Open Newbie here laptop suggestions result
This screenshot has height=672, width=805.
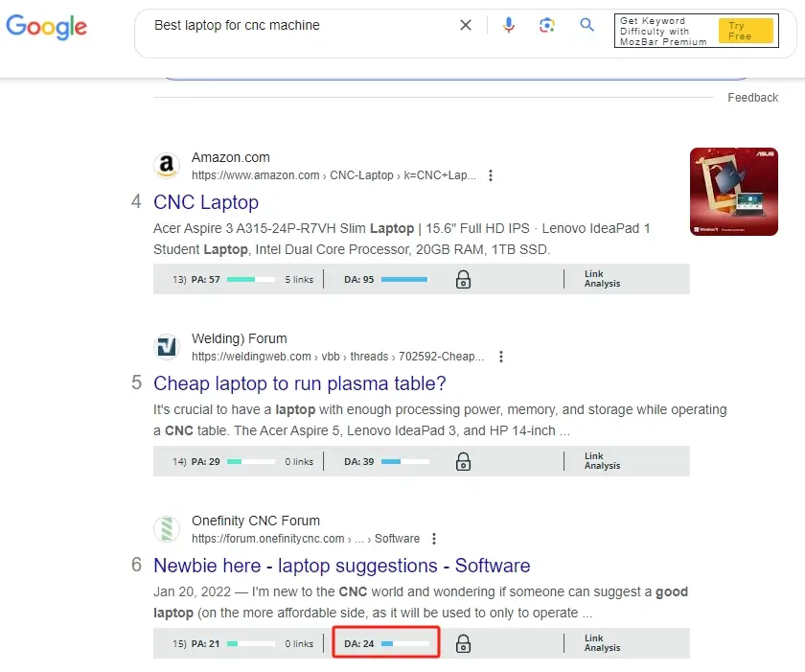(x=342, y=566)
